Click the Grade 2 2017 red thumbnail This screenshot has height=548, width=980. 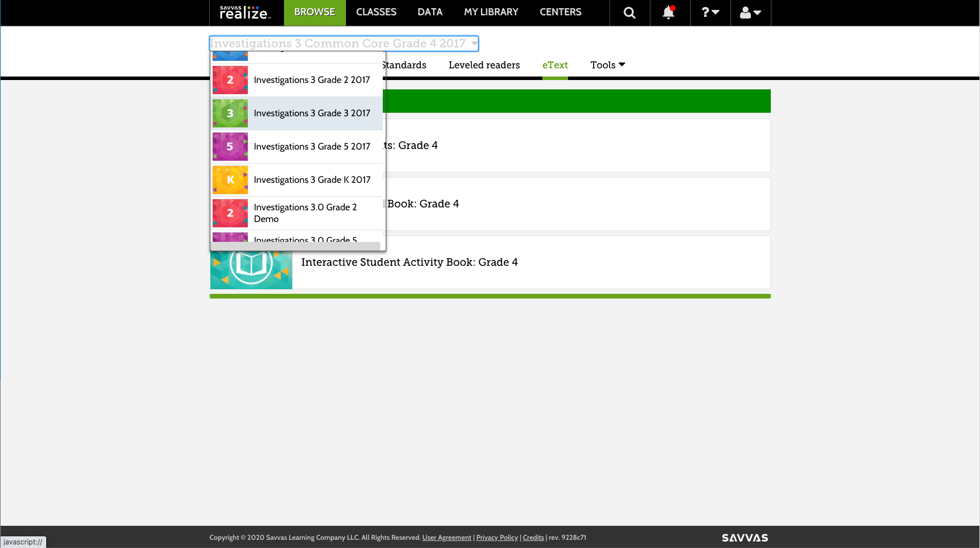[230, 80]
